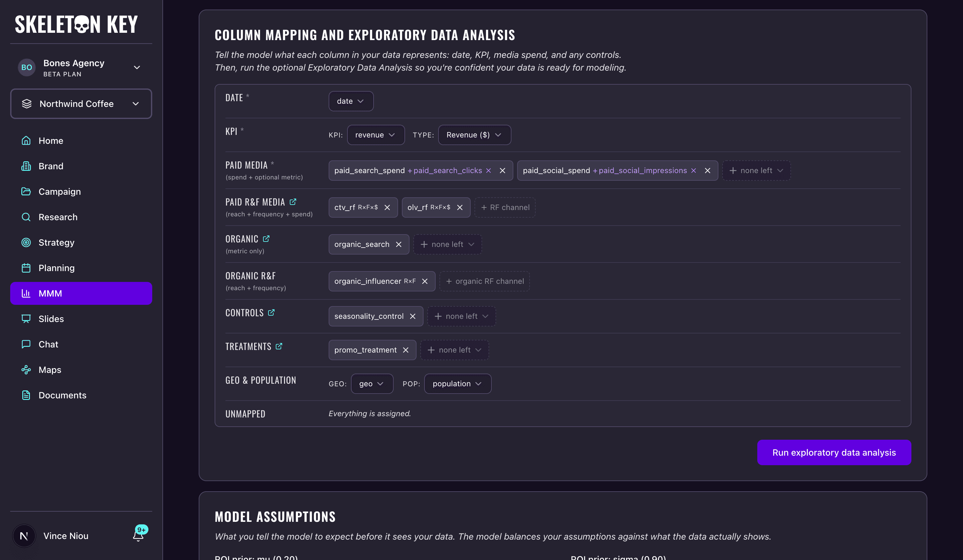Open the Slides section

pyautogui.click(x=81, y=319)
